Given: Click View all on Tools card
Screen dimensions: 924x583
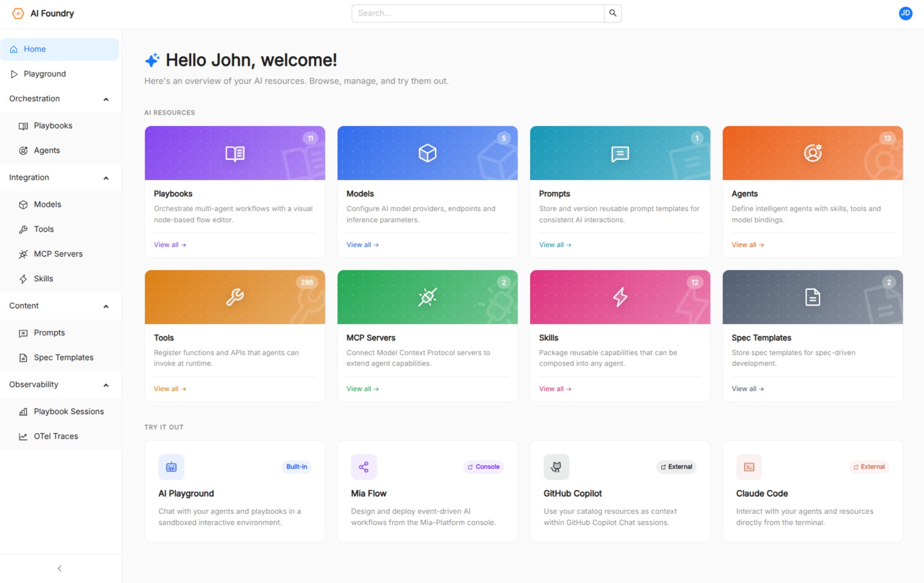Looking at the screenshot, I should click(170, 389).
